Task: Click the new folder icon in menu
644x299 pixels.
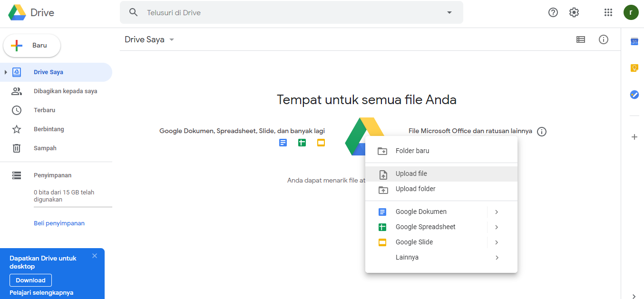Action: click(x=382, y=151)
